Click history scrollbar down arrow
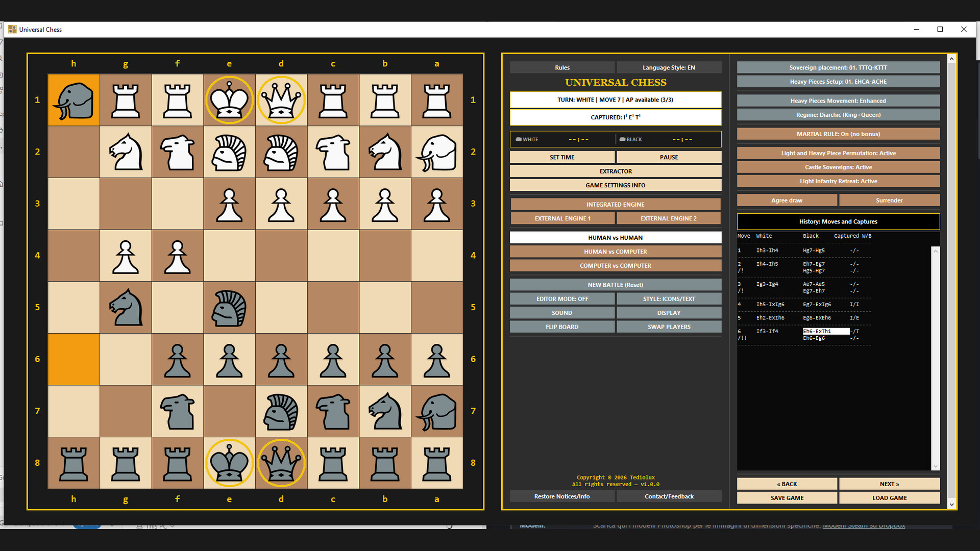This screenshot has width=980, height=551. [x=935, y=466]
